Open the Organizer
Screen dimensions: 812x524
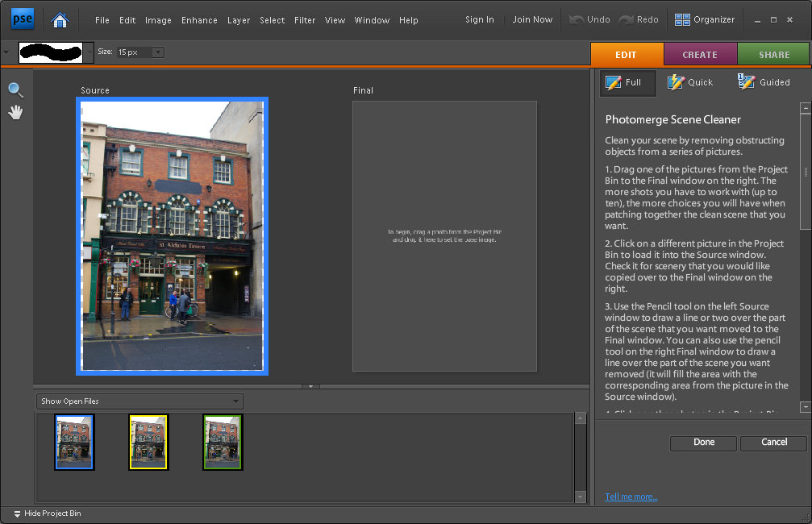(704, 19)
